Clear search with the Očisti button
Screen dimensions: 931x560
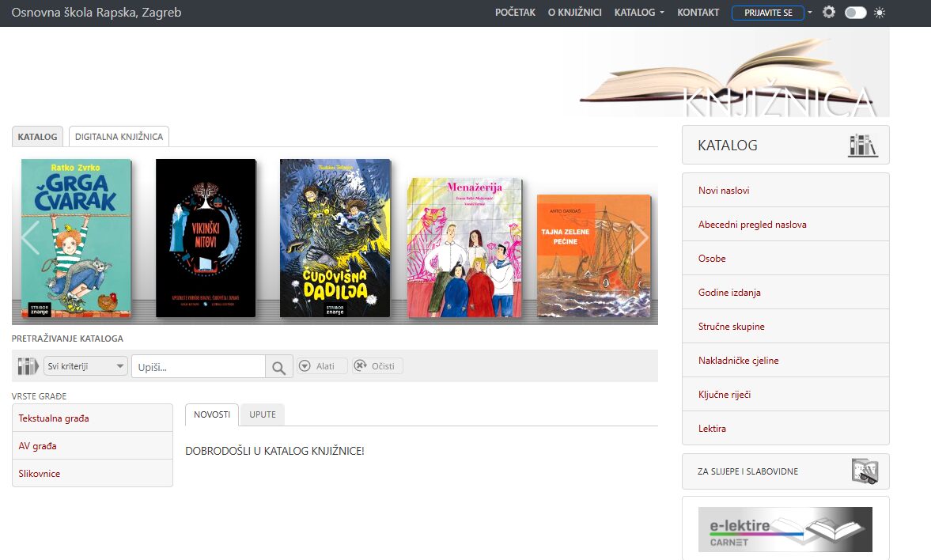(377, 366)
